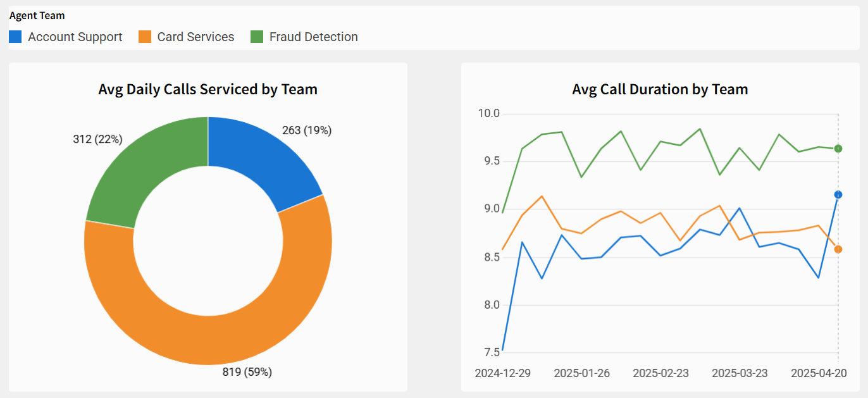
Task: Click the 2025-04-20 x-axis date label
Action: pyautogui.click(x=819, y=373)
